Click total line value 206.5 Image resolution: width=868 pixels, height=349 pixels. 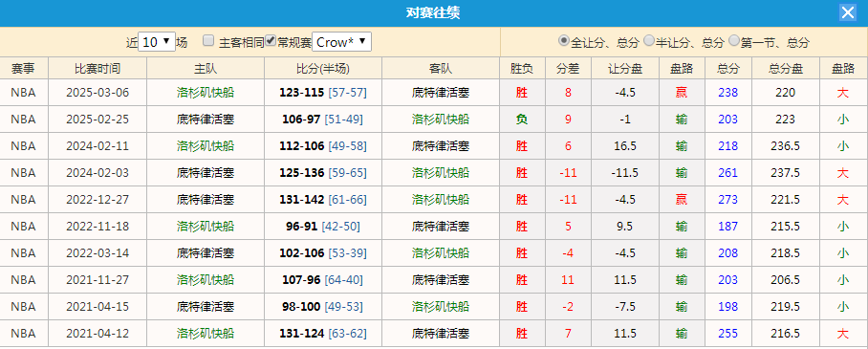click(786, 280)
